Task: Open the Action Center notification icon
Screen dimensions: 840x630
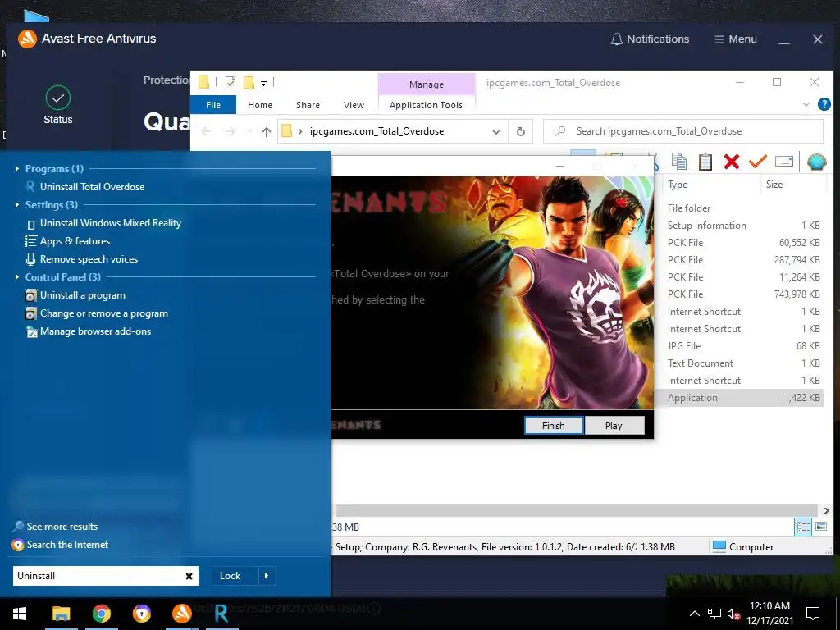Action: (813, 614)
